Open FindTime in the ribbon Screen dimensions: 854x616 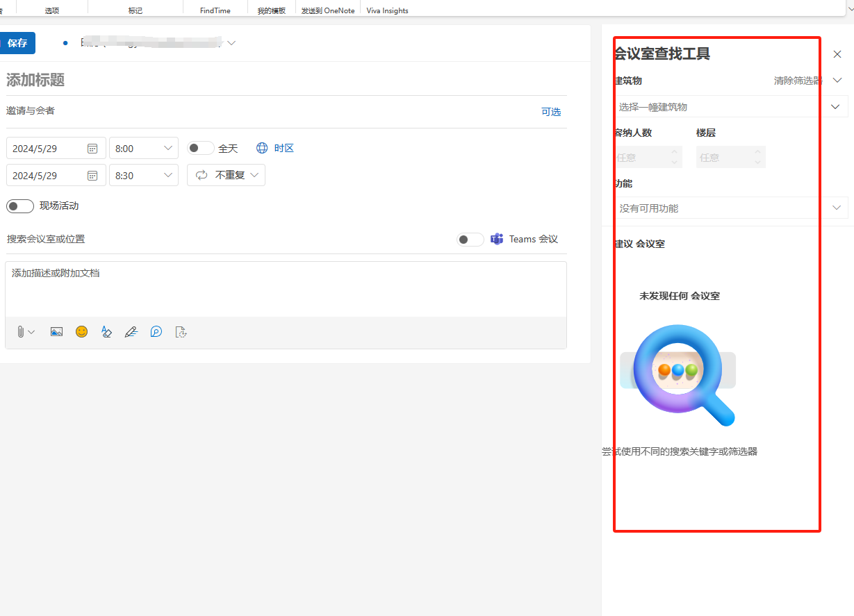tap(215, 10)
